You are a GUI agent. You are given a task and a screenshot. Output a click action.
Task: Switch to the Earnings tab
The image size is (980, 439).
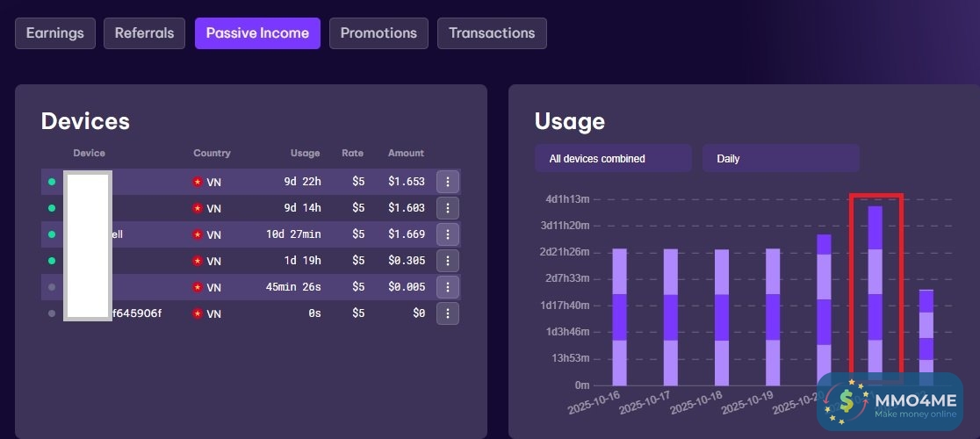click(55, 33)
